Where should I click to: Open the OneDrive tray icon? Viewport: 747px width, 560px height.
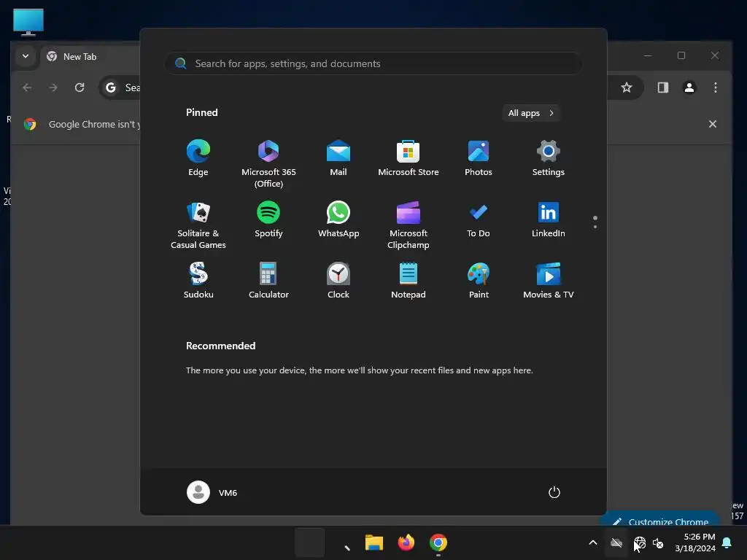pyautogui.click(x=616, y=542)
